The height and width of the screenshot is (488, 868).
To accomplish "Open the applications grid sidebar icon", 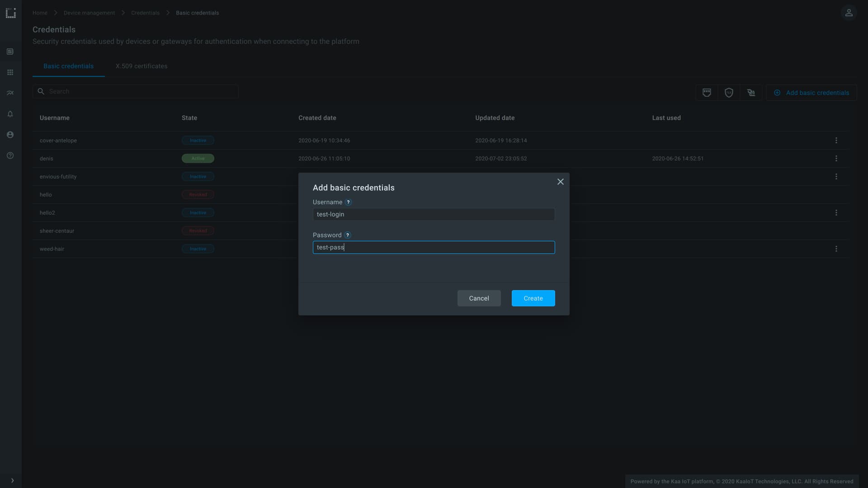I will click(10, 72).
